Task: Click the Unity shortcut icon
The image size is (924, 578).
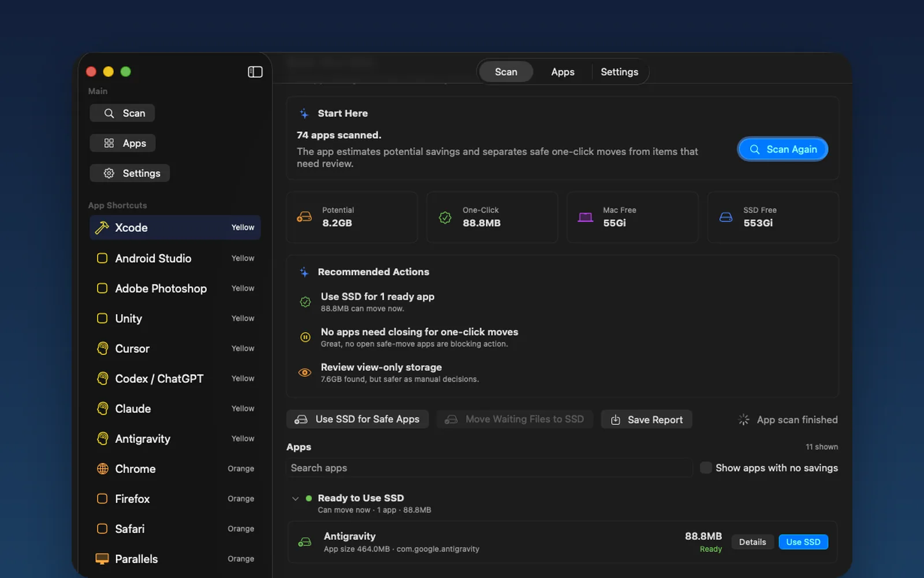Action: [x=102, y=318]
